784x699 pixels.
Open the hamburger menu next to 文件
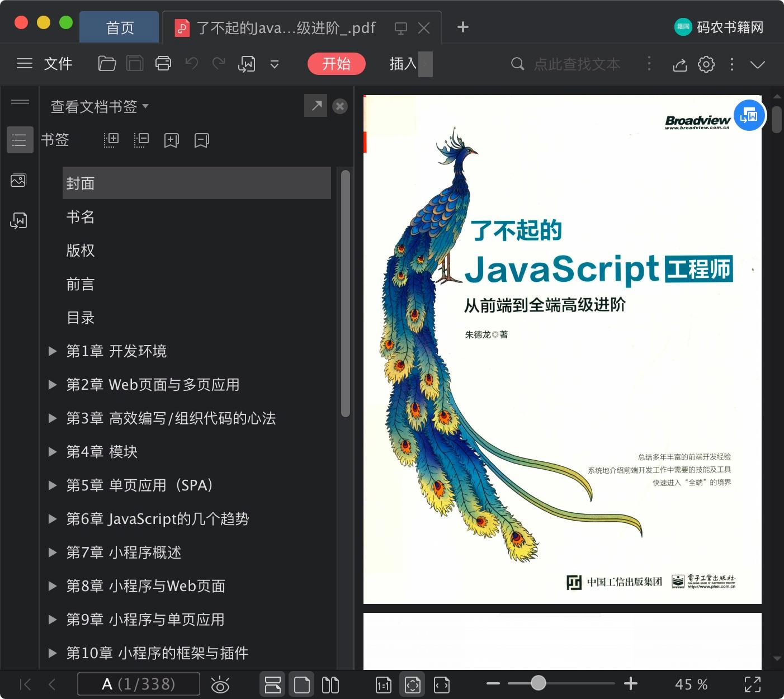click(x=25, y=64)
